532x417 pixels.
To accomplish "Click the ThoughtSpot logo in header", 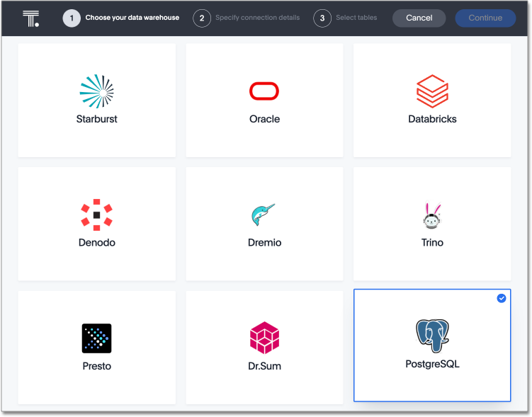I will [30, 18].
